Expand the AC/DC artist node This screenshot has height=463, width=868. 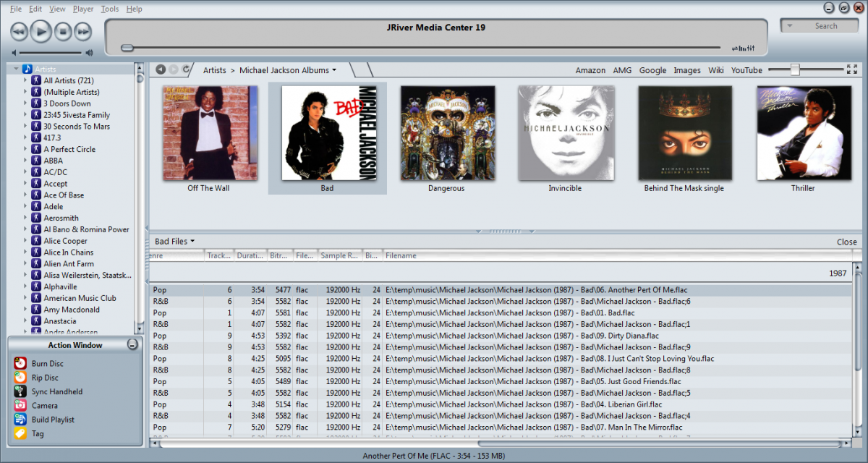click(25, 172)
